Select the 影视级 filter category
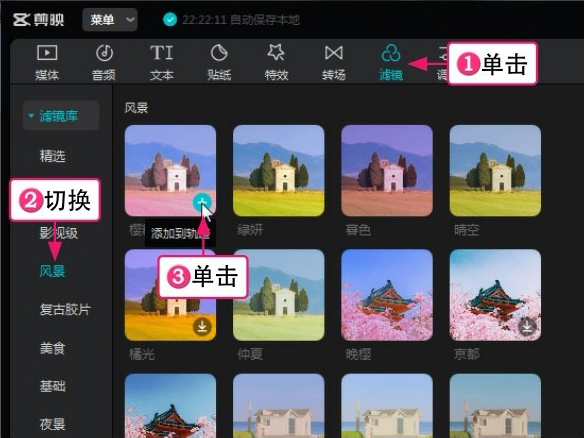Image resolution: width=584 pixels, height=438 pixels. (x=59, y=233)
